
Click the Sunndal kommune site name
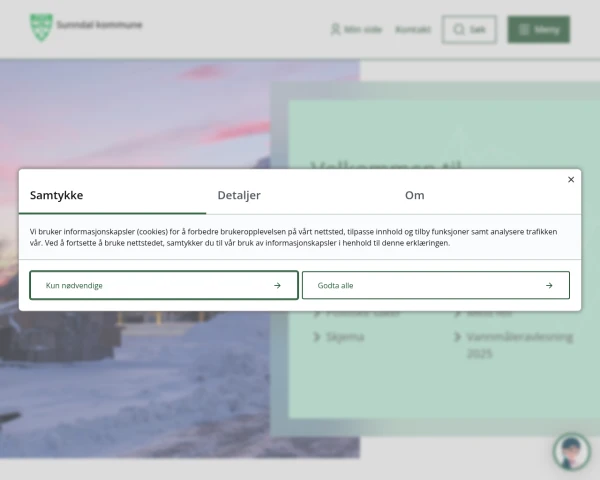pyautogui.click(x=99, y=25)
